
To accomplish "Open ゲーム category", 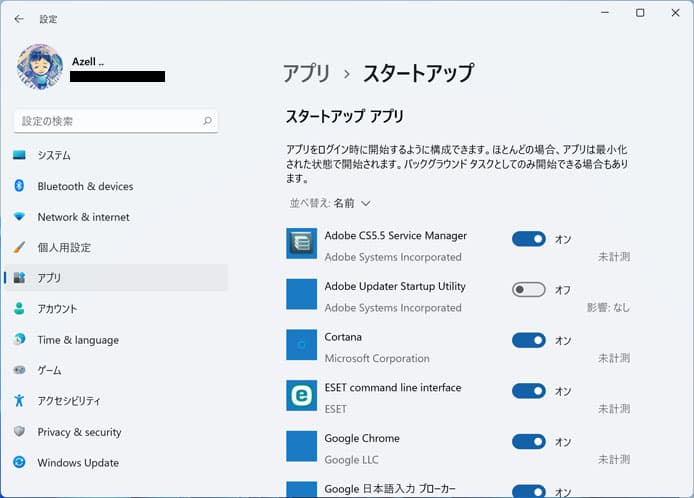I will (116, 370).
